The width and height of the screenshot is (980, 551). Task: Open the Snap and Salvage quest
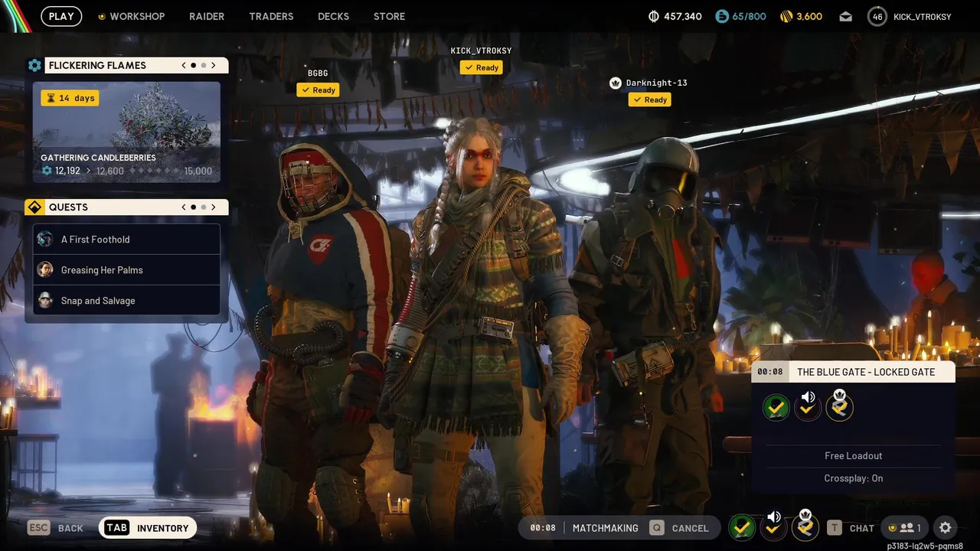(x=126, y=301)
